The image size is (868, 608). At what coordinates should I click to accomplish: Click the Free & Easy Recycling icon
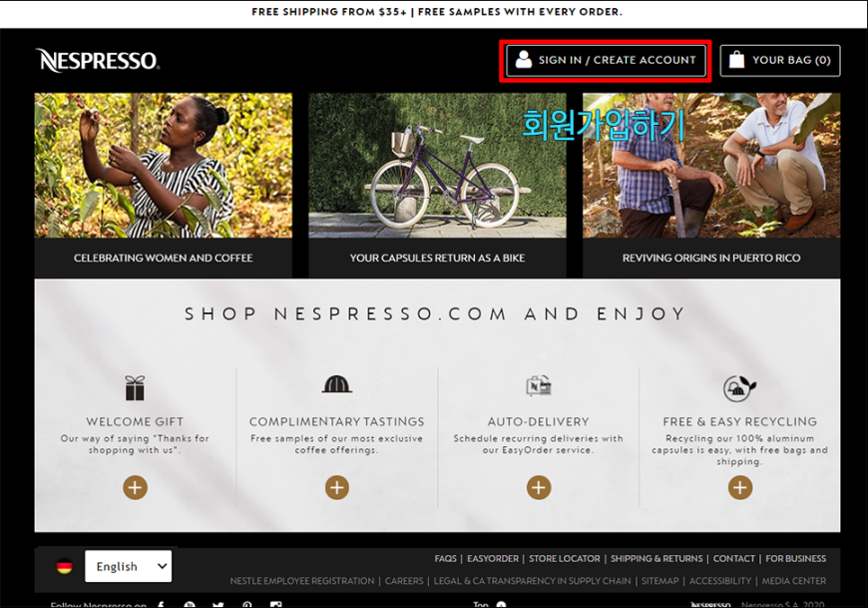pyautogui.click(x=739, y=387)
